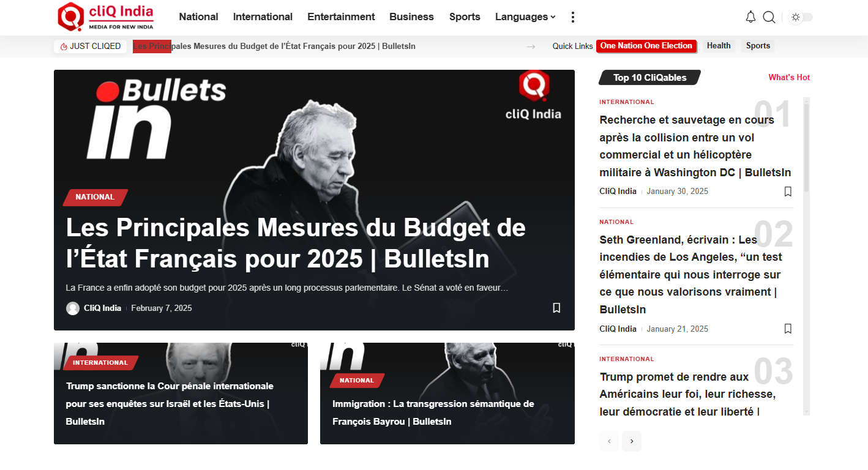Viewport: 868px width, 470px height.
Task: Open featured headline Les Principales Mesures du Budget
Action: tap(296, 244)
